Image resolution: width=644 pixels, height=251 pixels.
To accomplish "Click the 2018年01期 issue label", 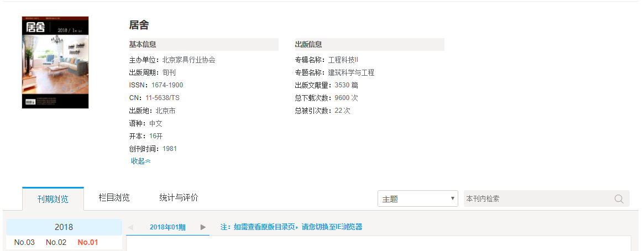I will [x=167, y=227].
